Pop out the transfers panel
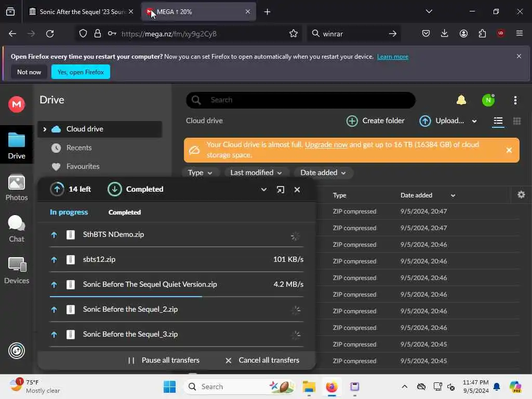 pyautogui.click(x=280, y=190)
